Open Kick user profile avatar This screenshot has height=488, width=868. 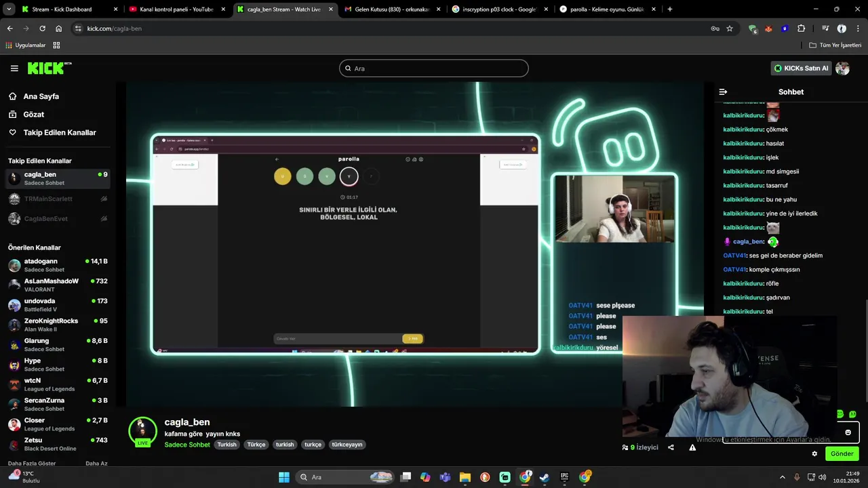click(x=842, y=68)
